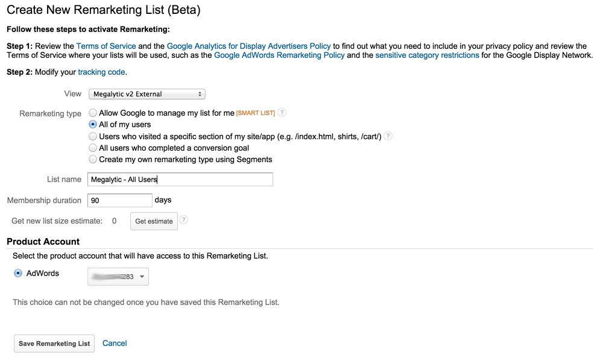609x364 pixels.
Task: Click the List name text field
Action: (180, 180)
